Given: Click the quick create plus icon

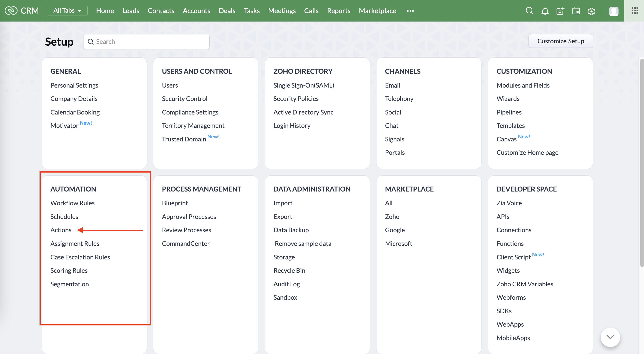Looking at the screenshot, I should coord(560,11).
